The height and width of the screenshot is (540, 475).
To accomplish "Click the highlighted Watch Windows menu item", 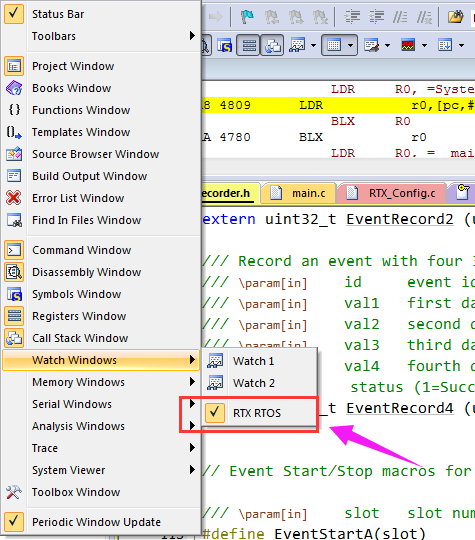I will click(101, 360).
